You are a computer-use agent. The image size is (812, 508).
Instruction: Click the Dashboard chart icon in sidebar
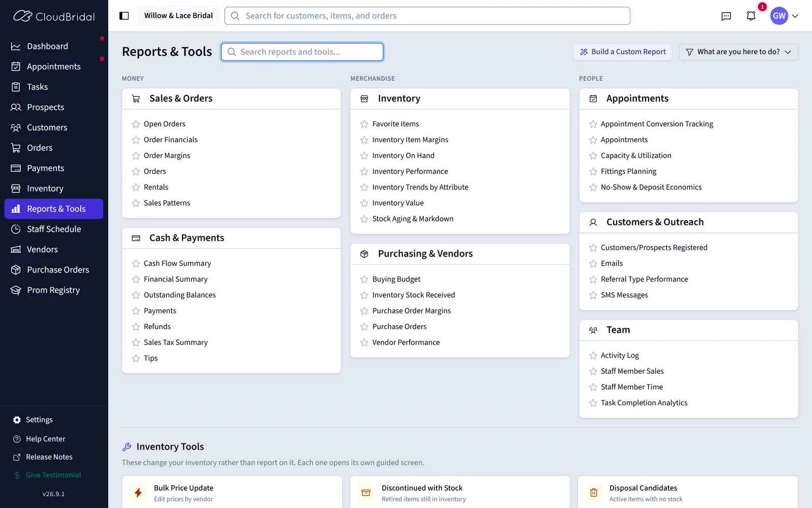(x=16, y=46)
